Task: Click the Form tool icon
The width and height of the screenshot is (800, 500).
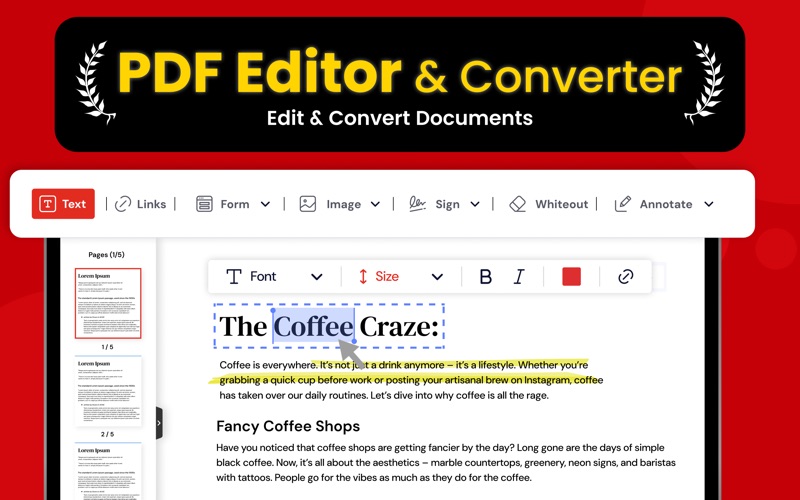Action: 204,204
